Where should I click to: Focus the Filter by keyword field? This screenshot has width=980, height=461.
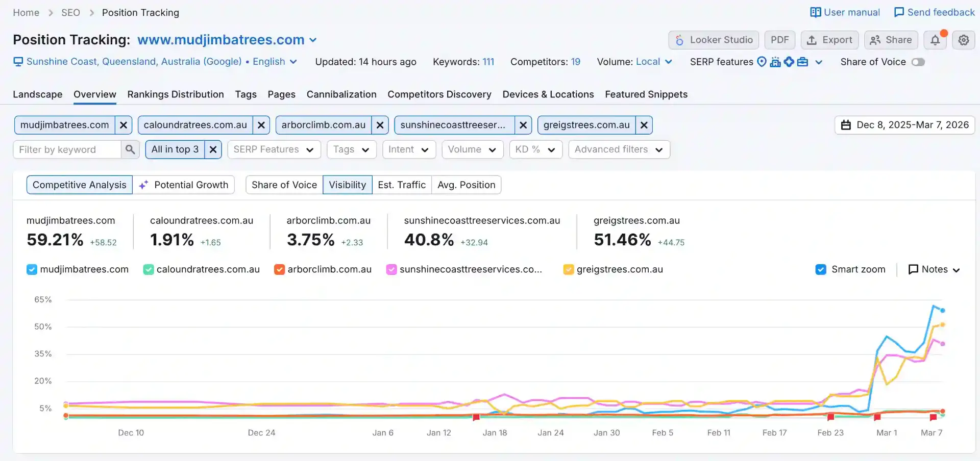(x=67, y=149)
